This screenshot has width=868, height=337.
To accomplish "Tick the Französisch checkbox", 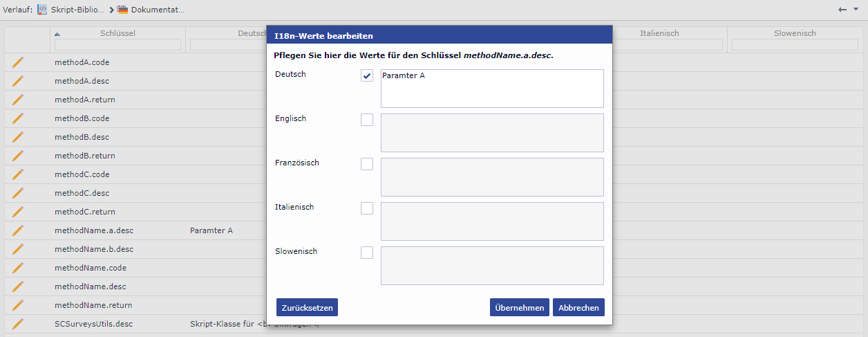I will coord(367,164).
